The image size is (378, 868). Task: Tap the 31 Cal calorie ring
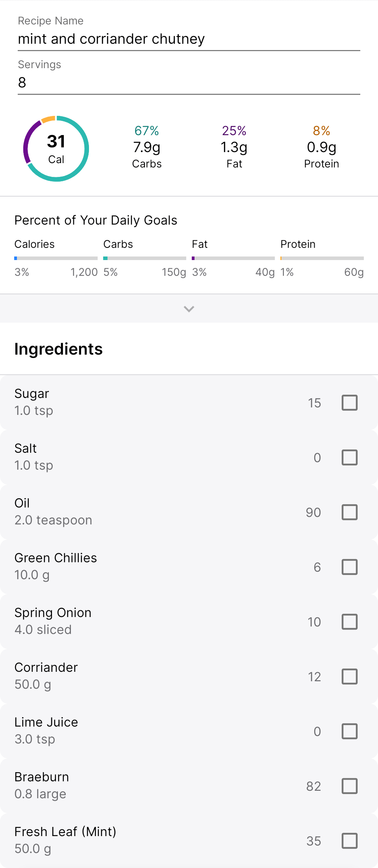pyautogui.click(x=56, y=149)
